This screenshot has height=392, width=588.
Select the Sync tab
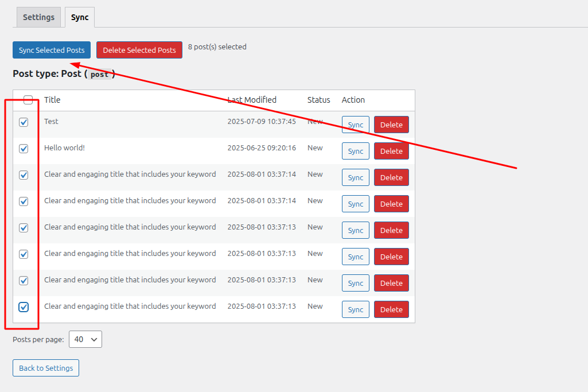(x=80, y=17)
